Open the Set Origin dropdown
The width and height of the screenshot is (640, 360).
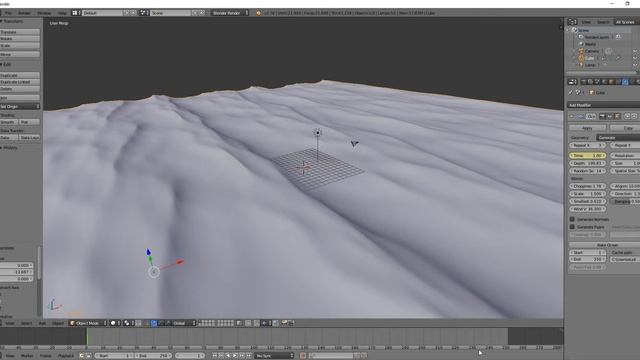point(20,106)
